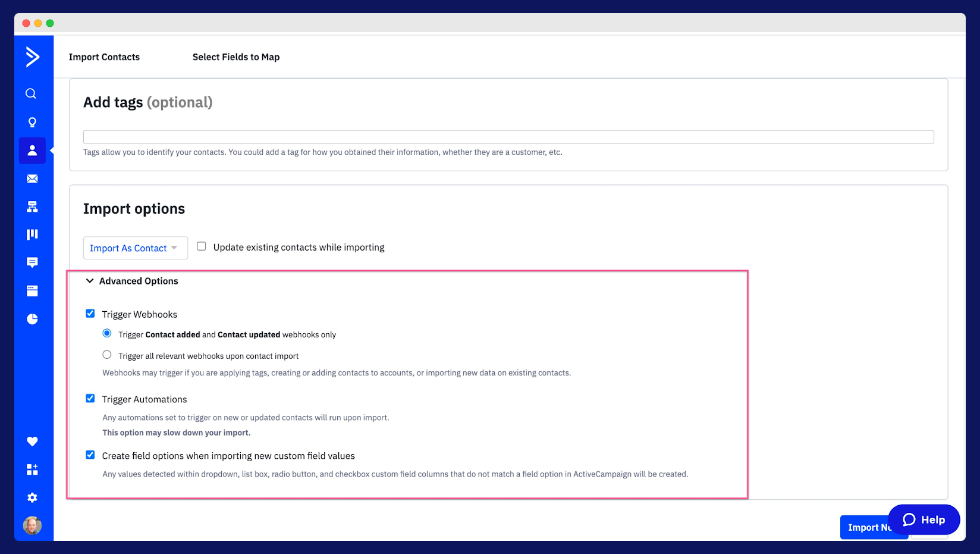The image size is (980, 554).
Task: Uncheck the Trigger Webhooks checkbox
Action: [90, 314]
